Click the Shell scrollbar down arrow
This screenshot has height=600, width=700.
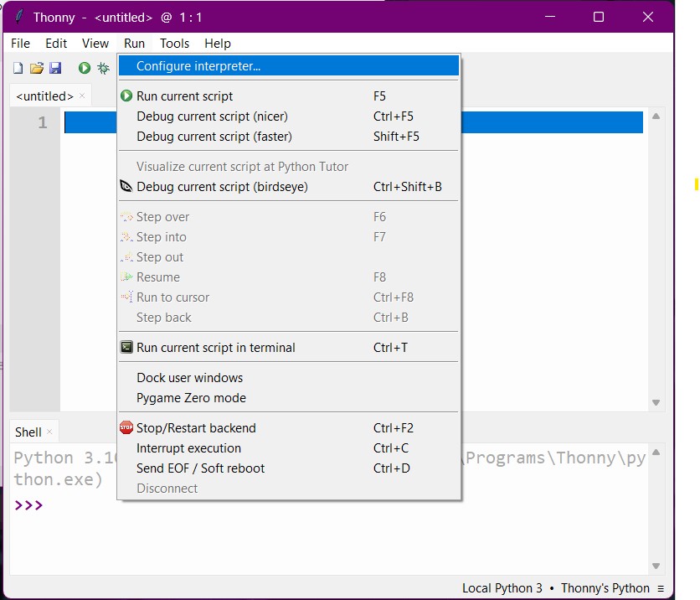pos(656,566)
